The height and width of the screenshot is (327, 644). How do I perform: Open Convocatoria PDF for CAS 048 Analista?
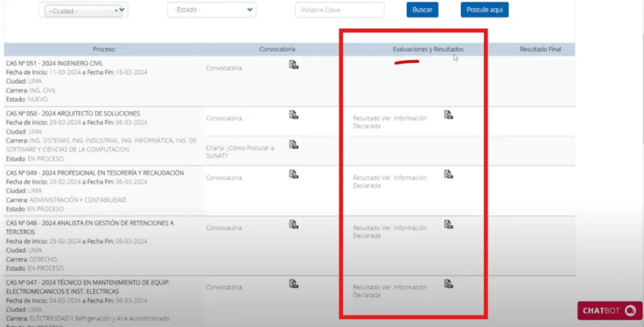click(x=294, y=224)
